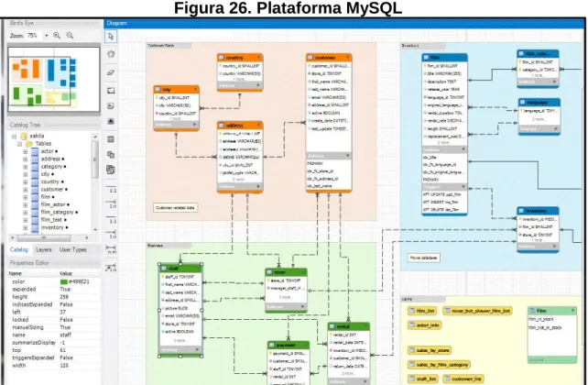Screen dimensions: 588x385
Task: Select the new view tool
Action: 111,155
